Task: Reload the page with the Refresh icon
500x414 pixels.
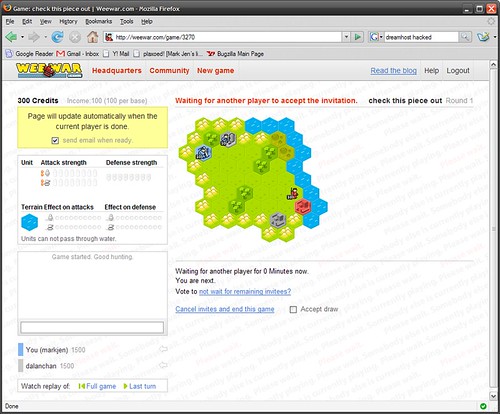Action: point(57,37)
